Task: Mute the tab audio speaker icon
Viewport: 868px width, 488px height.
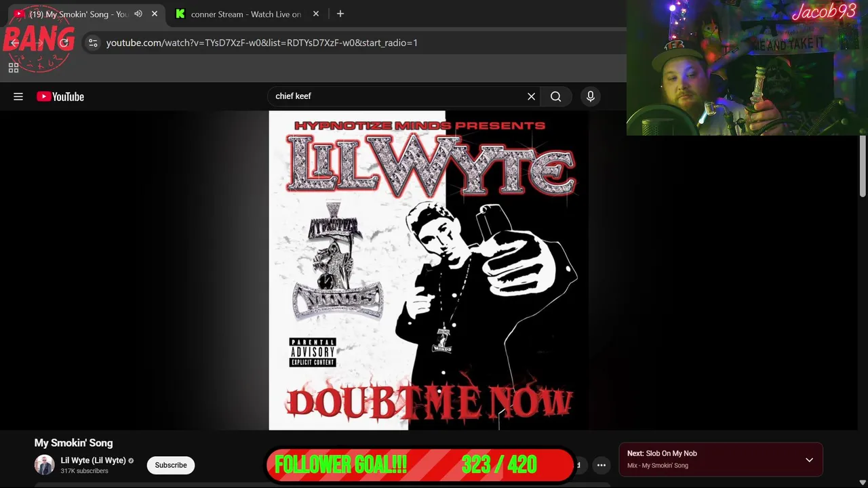Action: (x=138, y=14)
